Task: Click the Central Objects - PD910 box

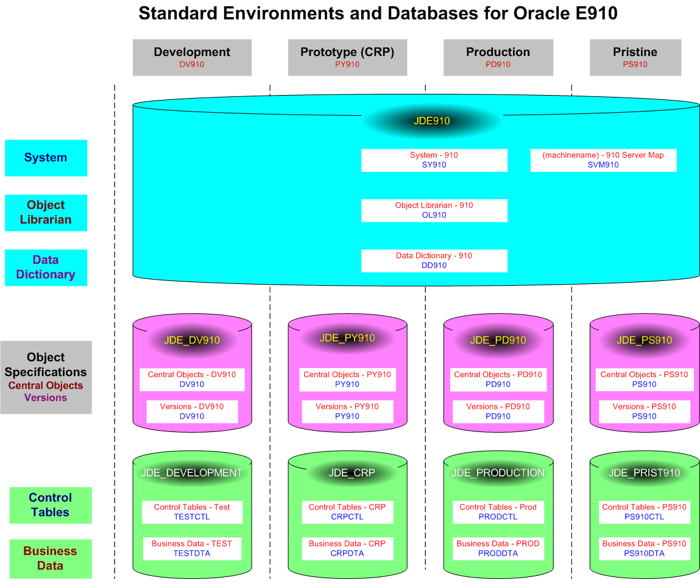Action: coord(498,380)
